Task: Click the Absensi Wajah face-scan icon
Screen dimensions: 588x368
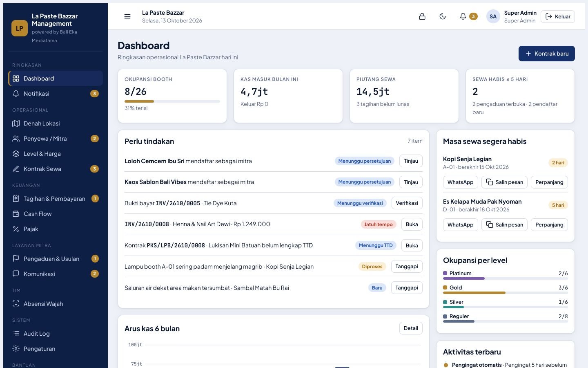Action: point(16,304)
